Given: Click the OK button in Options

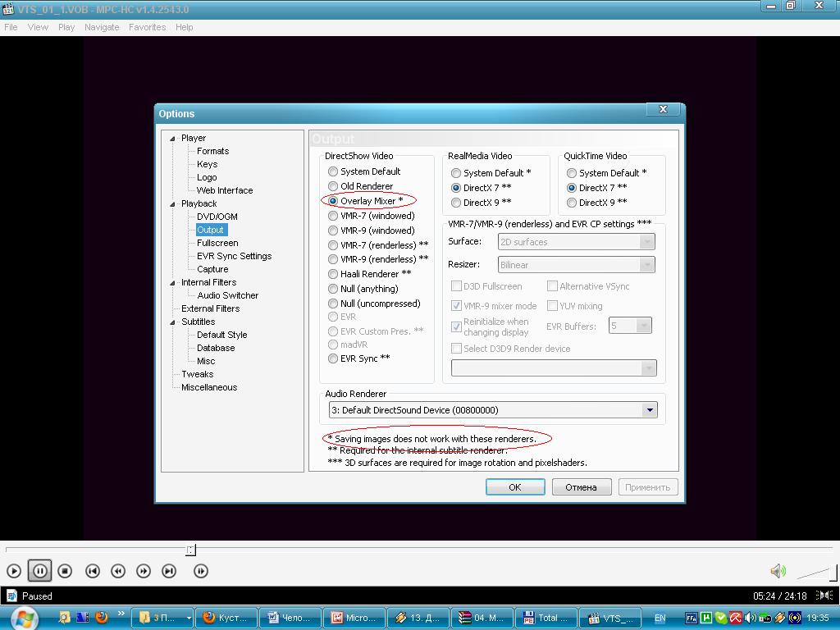Looking at the screenshot, I should pos(514,487).
